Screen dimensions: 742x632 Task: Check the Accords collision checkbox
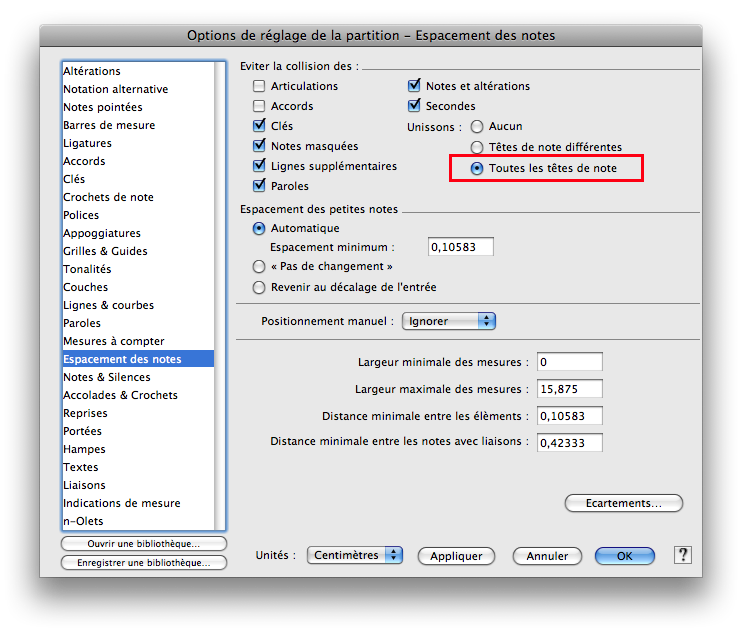point(259,106)
